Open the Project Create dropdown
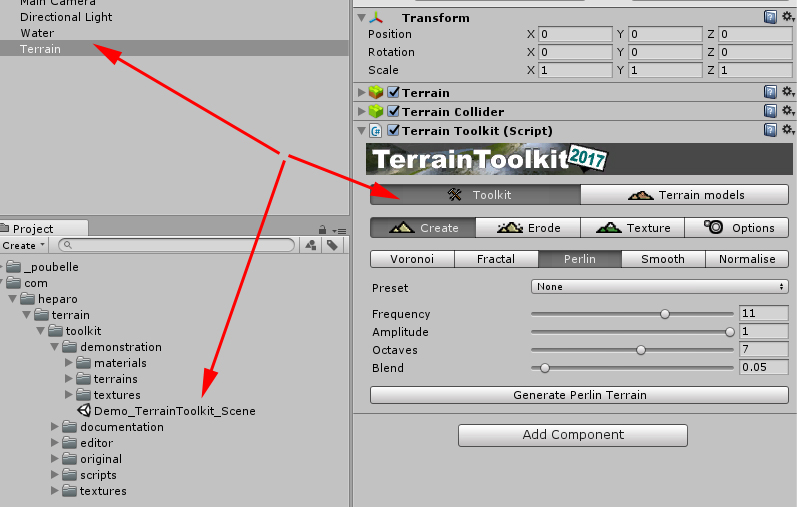797x507 pixels. [23, 246]
